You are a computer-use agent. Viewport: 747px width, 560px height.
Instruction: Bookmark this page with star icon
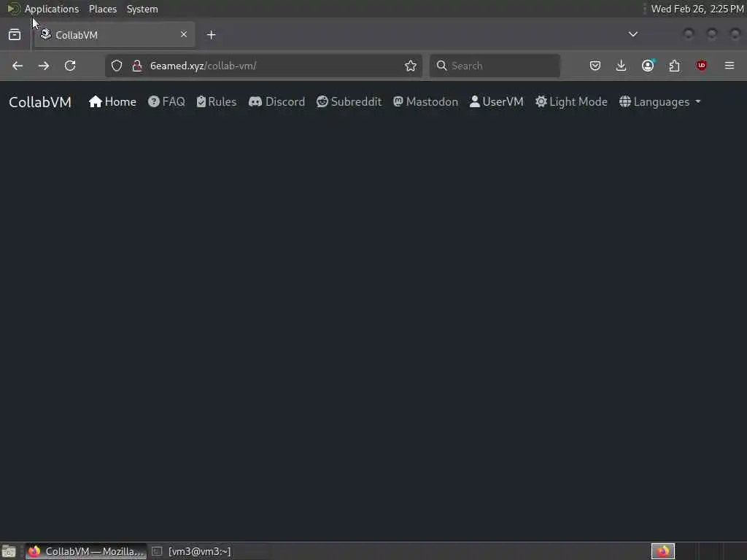pyautogui.click(x=410, y=66)
